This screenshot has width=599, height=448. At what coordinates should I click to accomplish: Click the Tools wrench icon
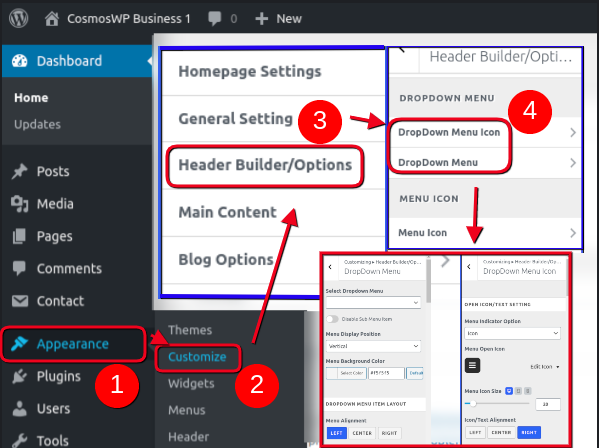tap(19, 440)
